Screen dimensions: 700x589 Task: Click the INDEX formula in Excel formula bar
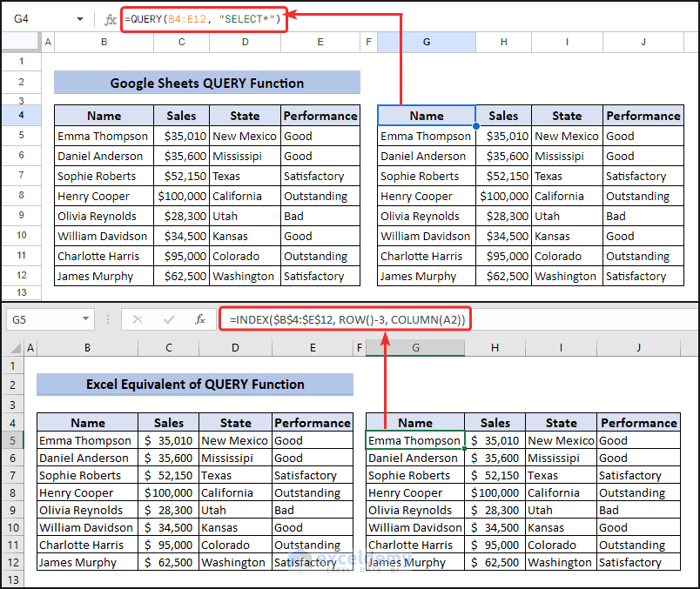pos(347,319)
